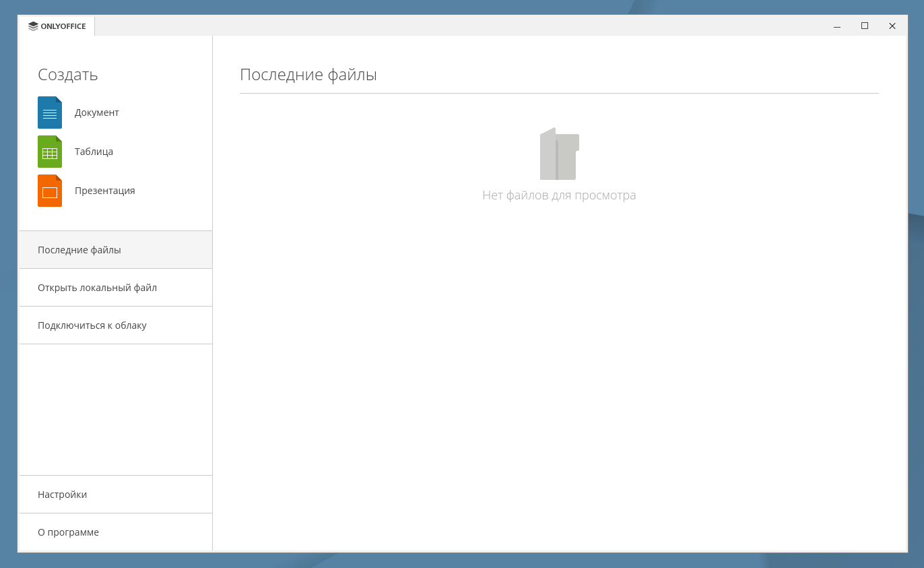Click the Нет файлов для просмотра message

click(559, 195)
